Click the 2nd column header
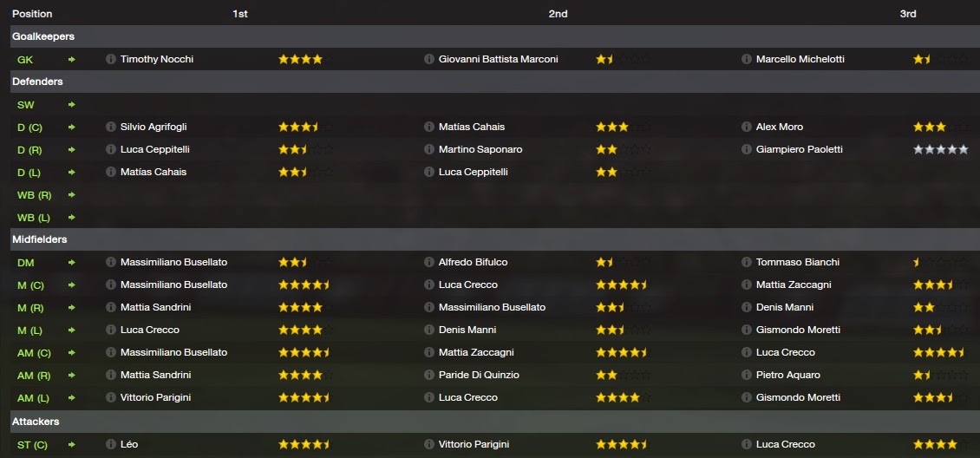 click(558, 14)
